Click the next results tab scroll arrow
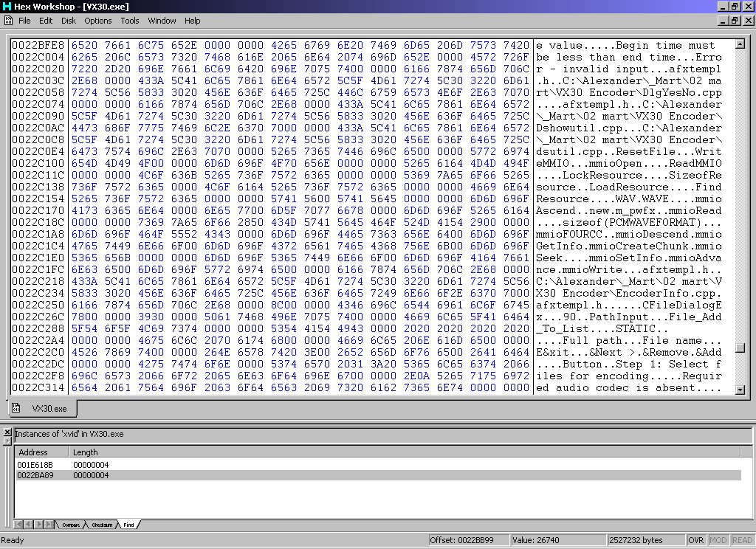Viewport: 756px width, 549px height. click(x=38, y=525)
